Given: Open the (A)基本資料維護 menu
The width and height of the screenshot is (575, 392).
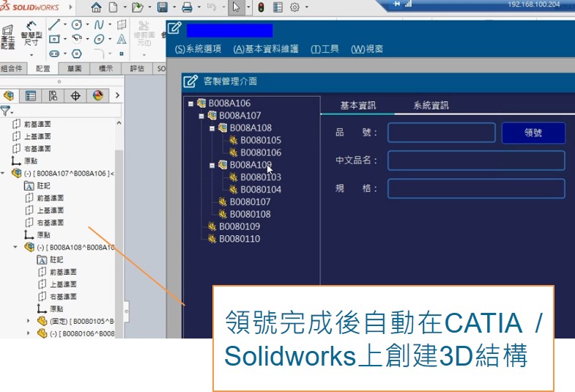Looking at the screenshot, I should pyautogui.click(x=266, y=49).
